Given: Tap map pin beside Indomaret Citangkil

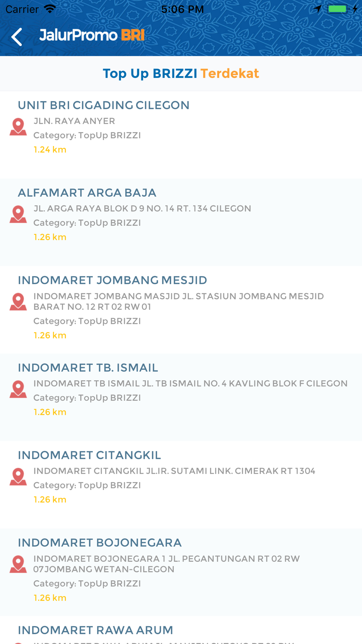Looking at the screenshot, I should point(18,477).
